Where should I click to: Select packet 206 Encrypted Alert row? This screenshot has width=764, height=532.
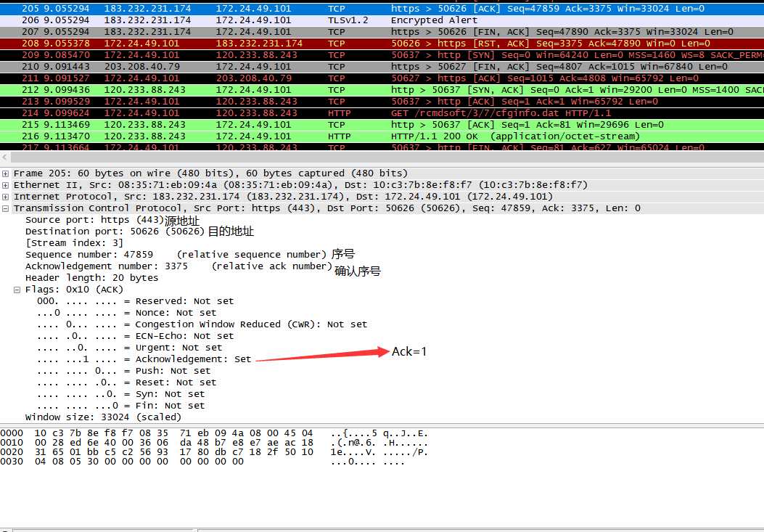pos(382,20)
